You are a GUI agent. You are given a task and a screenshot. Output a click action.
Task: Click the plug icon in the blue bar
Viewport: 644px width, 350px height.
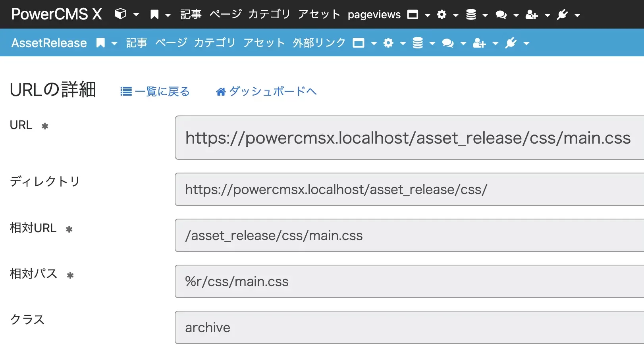click(x=511, y=43)
